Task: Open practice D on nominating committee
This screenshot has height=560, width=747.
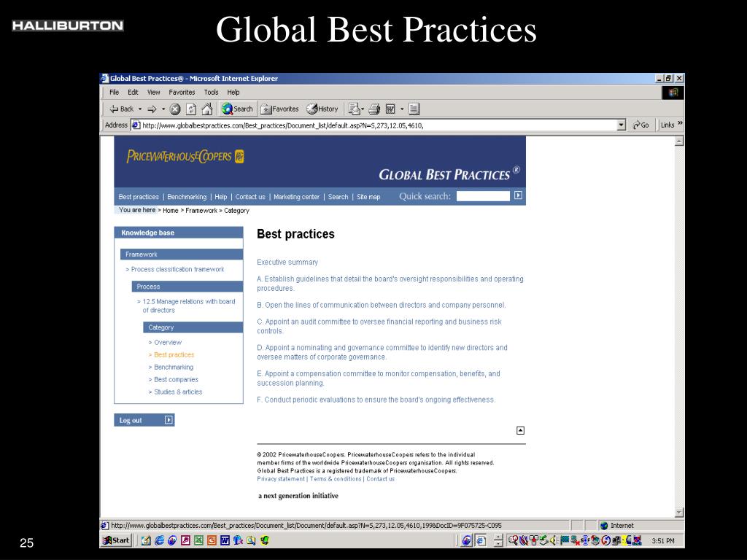Action: pos(382,352)
